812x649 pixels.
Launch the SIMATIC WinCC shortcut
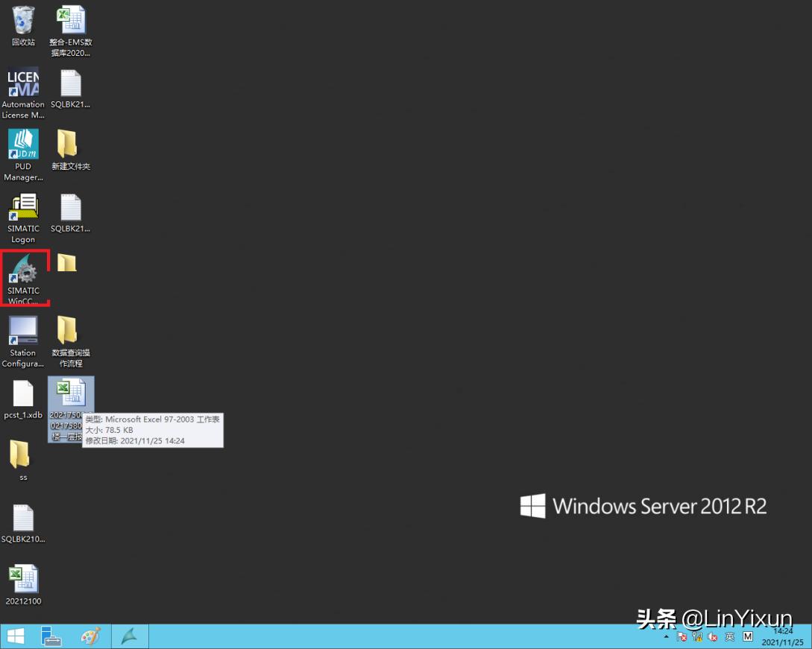click(x=23, y=279)
